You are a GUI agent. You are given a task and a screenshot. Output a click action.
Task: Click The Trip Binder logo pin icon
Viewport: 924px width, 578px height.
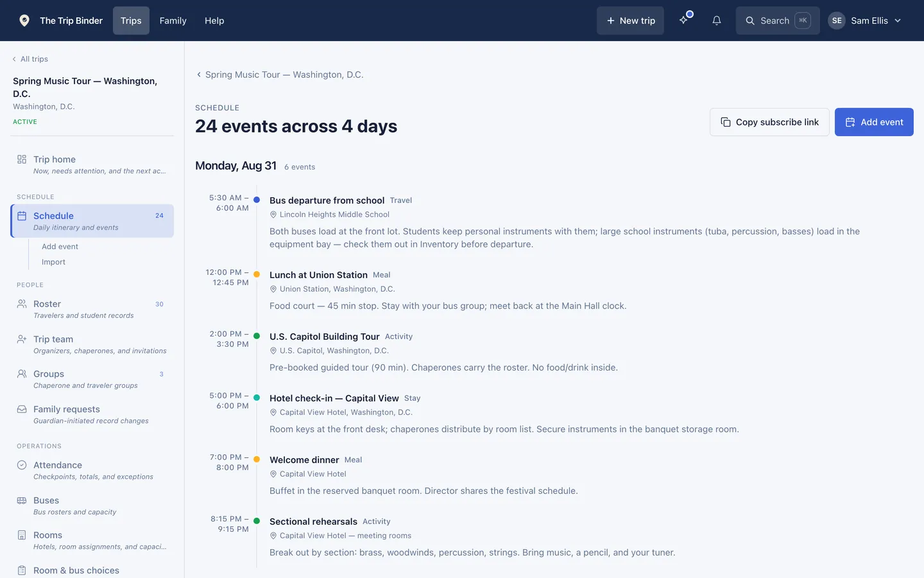(x=24, y=21)
